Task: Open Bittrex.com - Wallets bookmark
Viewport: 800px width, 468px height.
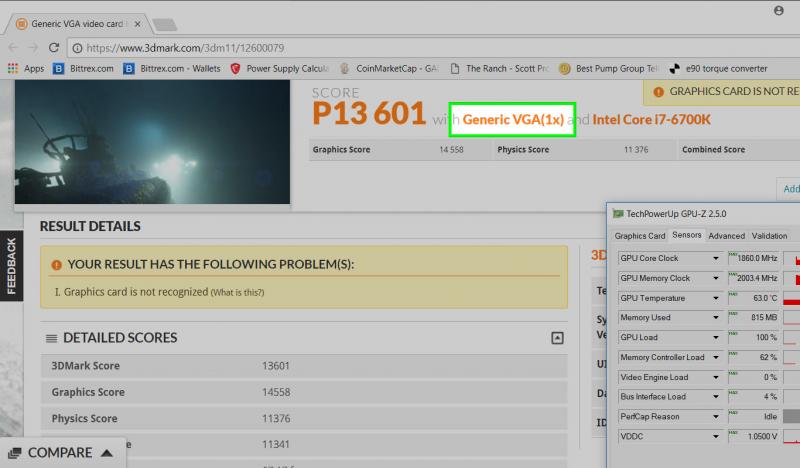Action: pyautogui.click(x=172, y=68)
